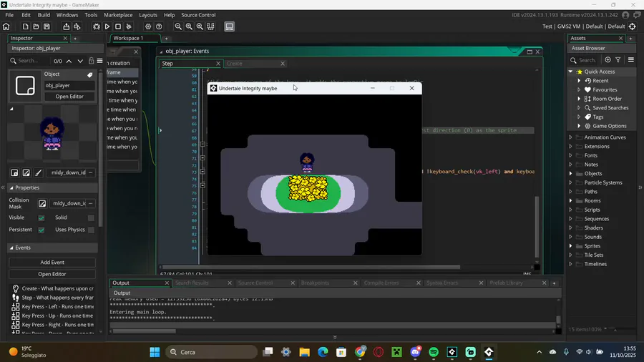Expand the Objects asset folder

[570, 174]
